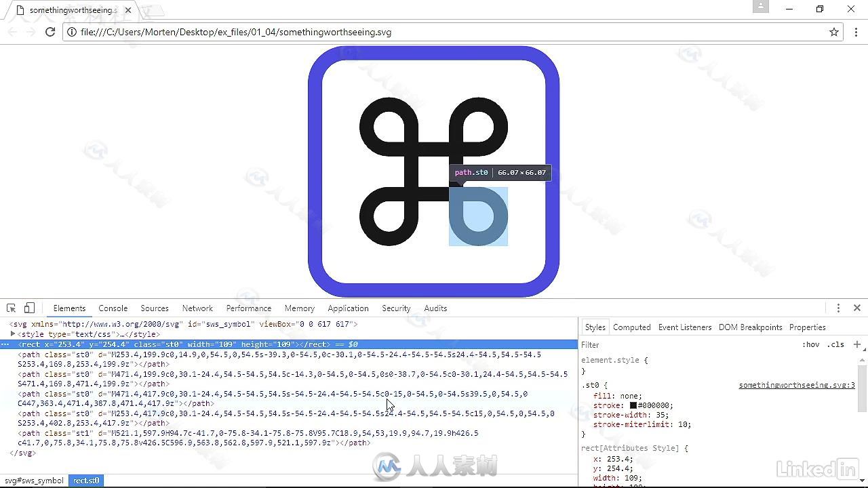Open the Event Listeners sidebar tab
The height and width of the screenshot is (488, 868).
pyautogui.click(x=685, y=327)
